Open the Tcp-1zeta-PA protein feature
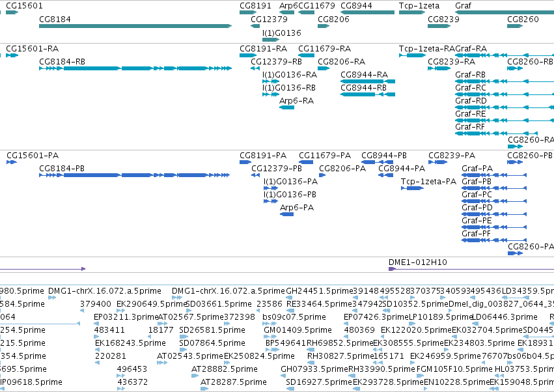 412,188
